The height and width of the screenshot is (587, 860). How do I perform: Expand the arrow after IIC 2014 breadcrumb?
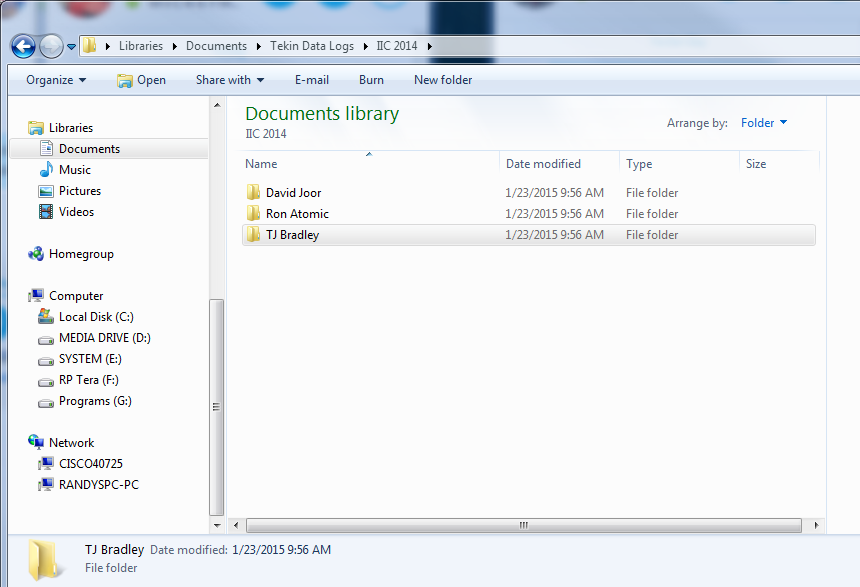click(429, 47)
